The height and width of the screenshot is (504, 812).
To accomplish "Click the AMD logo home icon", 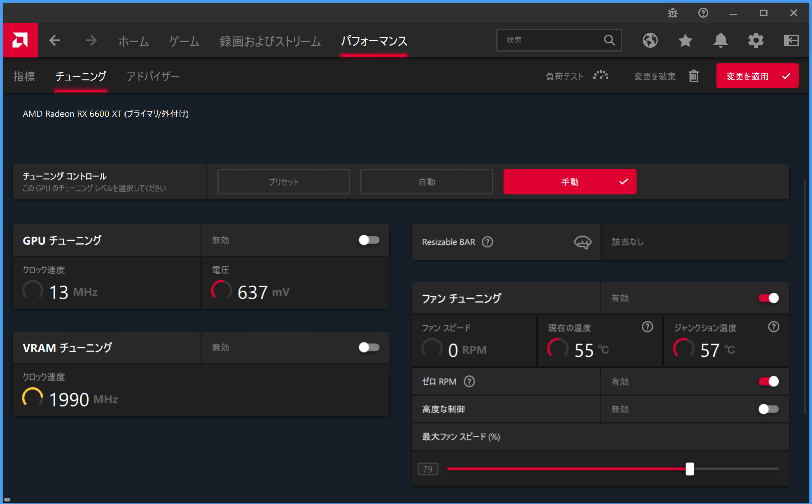I will [x=20, y=40].
